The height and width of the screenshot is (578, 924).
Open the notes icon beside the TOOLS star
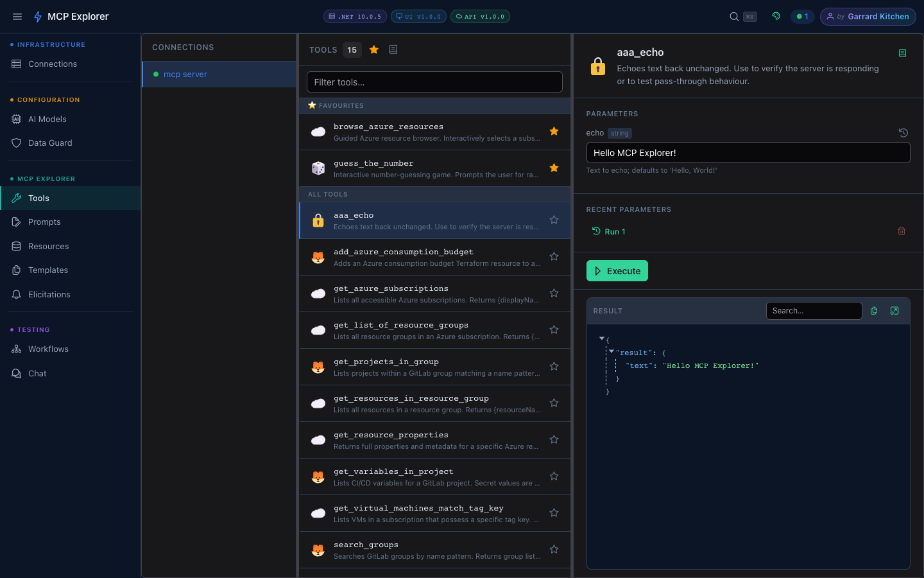393,49
